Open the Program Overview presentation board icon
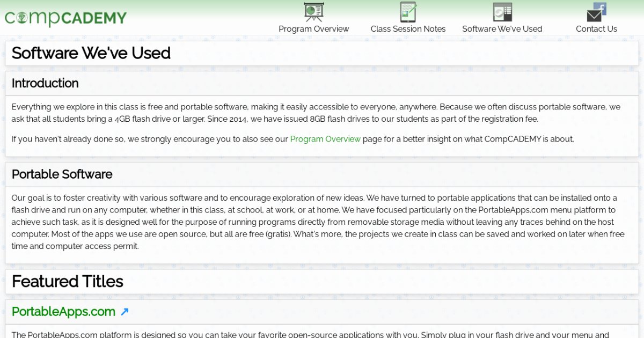The height and width of the screenshot is (338, 644). pos(313,12)
